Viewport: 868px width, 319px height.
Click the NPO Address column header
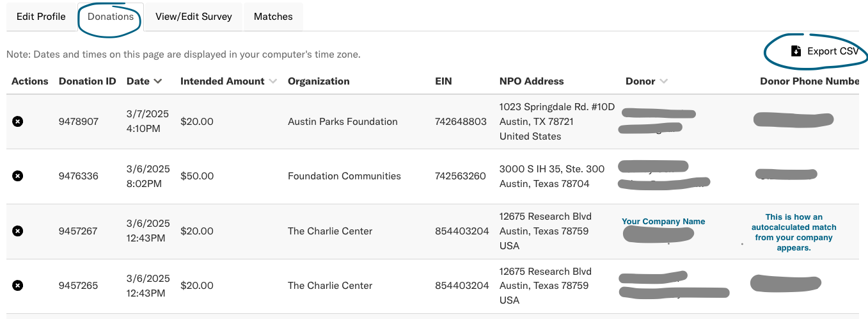[532, 81]
